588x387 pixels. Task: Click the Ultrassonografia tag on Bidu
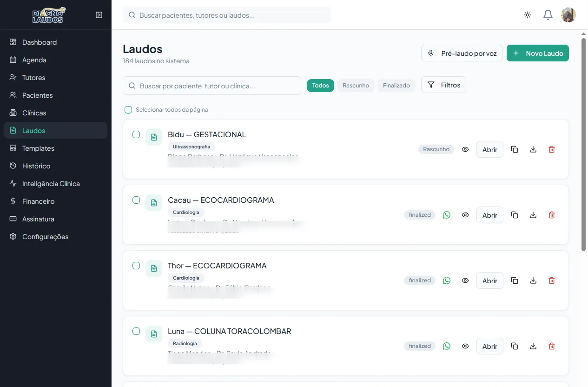click(x=192, y=147)
